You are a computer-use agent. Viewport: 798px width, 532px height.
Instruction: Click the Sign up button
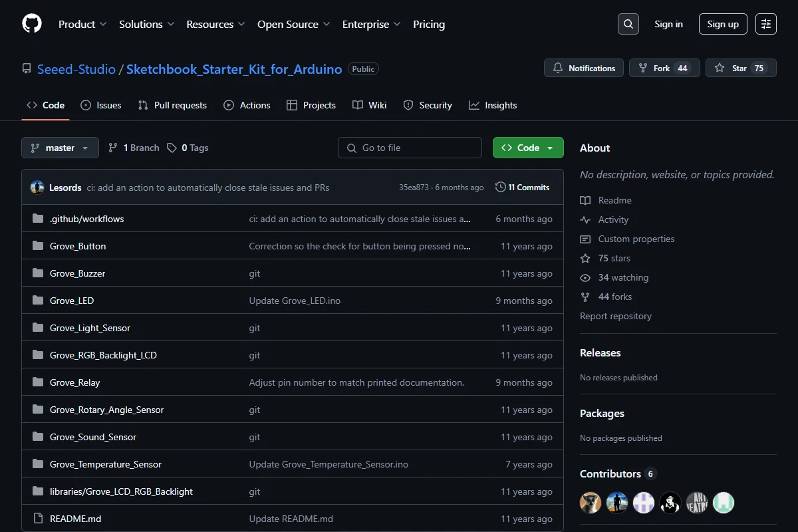tap(723, 24)
